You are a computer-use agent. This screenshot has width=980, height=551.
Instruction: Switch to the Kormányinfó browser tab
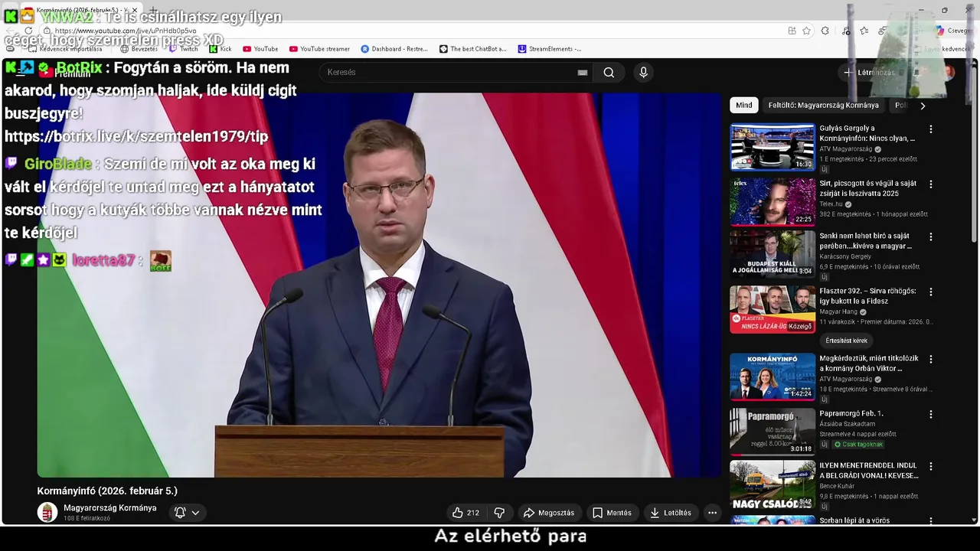click(x=82, y=10)
